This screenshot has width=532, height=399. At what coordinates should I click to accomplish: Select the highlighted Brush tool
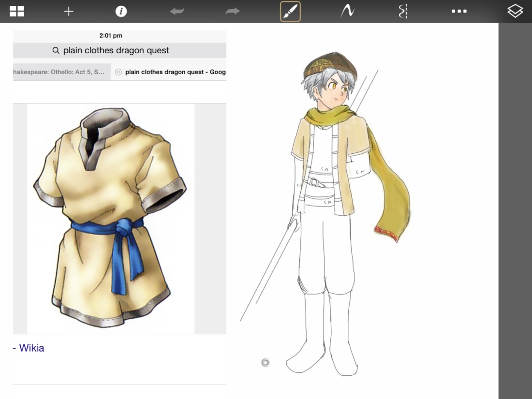click(x=290, y=11)
